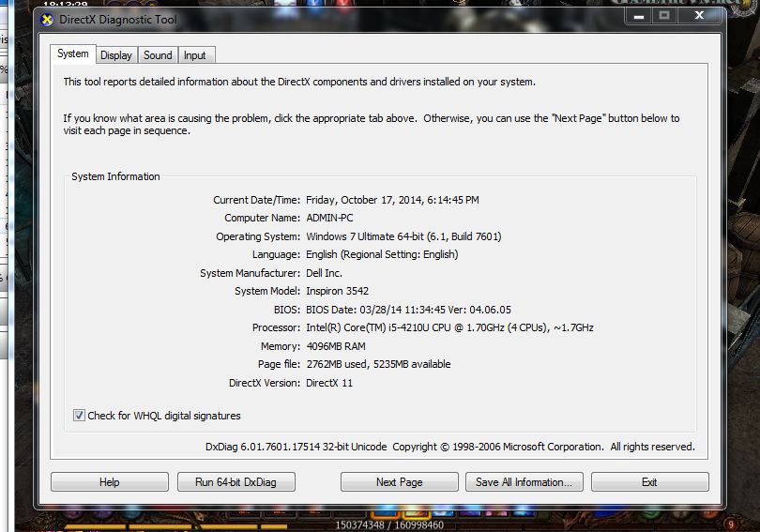Click the round '9' badge in the game window

(731, 524)
